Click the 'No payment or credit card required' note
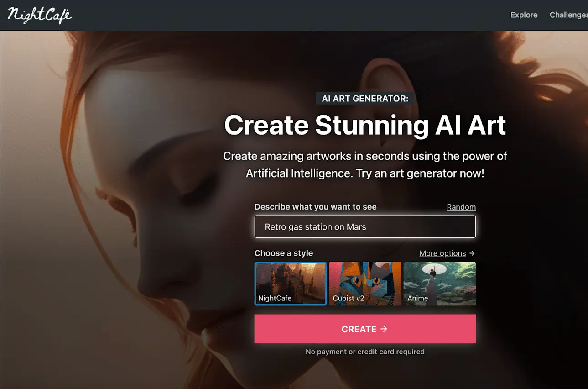The height and width of the screenshot is (389, 588). click(x=365, y=352)
